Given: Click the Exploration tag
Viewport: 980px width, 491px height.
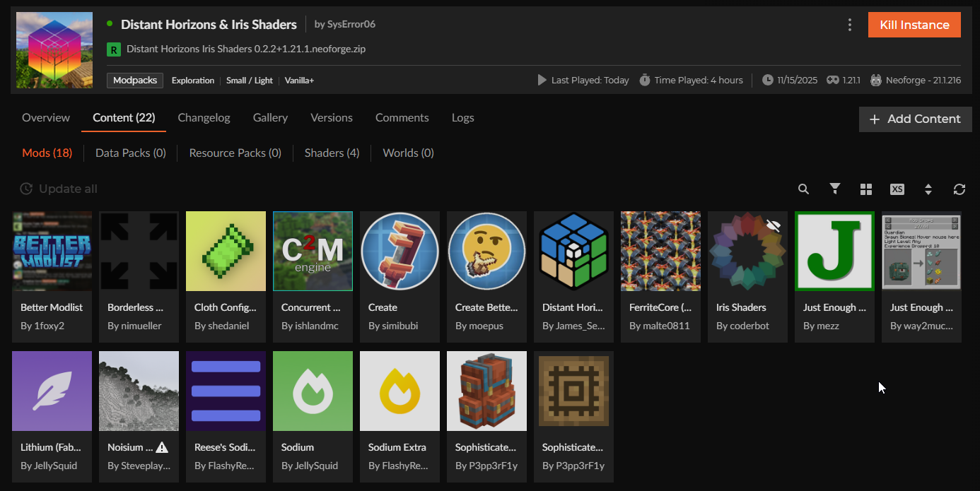Looking at the screenshot, I should pyautogui.click(x=193, y=81).
